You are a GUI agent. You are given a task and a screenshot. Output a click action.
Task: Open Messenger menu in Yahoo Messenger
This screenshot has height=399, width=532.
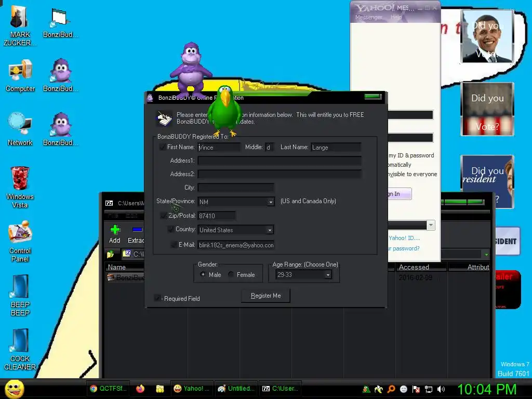coord(369,17)
